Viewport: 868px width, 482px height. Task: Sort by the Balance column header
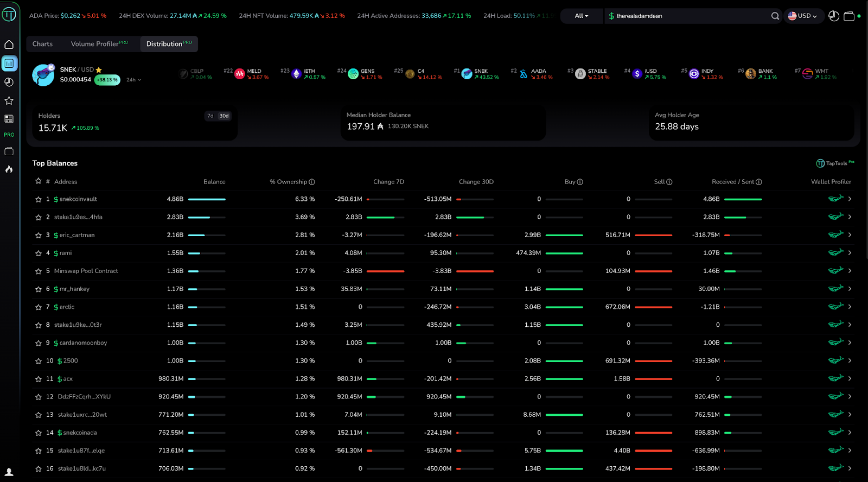tap(214, 182)
